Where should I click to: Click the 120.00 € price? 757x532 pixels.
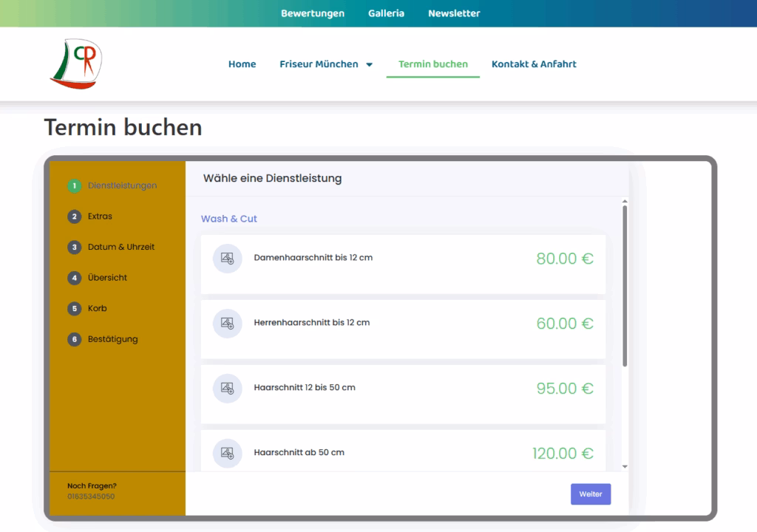[563, 454]
